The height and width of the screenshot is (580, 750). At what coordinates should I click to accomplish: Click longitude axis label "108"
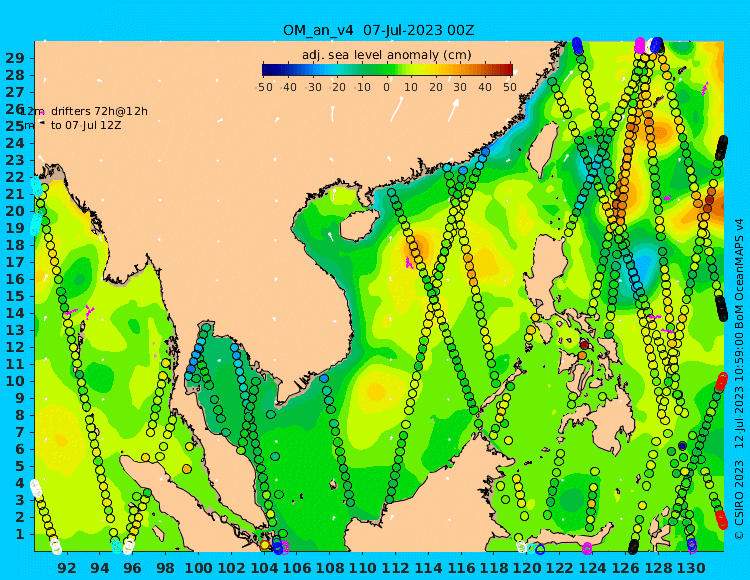(330, 568)
